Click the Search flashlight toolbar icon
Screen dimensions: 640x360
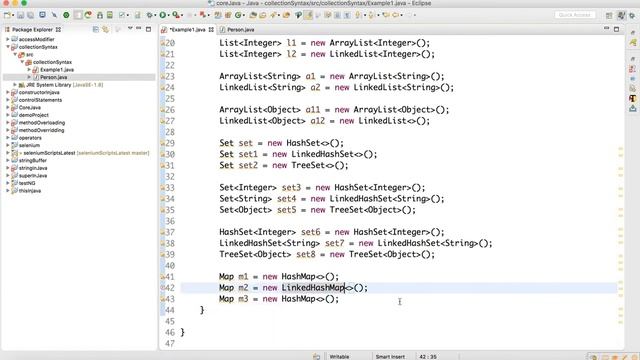273,15
